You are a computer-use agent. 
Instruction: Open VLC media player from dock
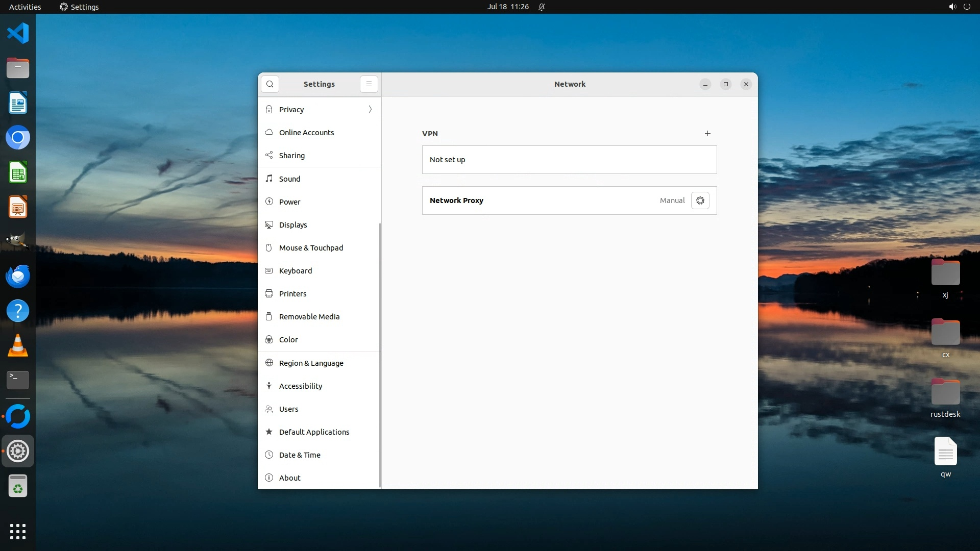click(18, 345)
